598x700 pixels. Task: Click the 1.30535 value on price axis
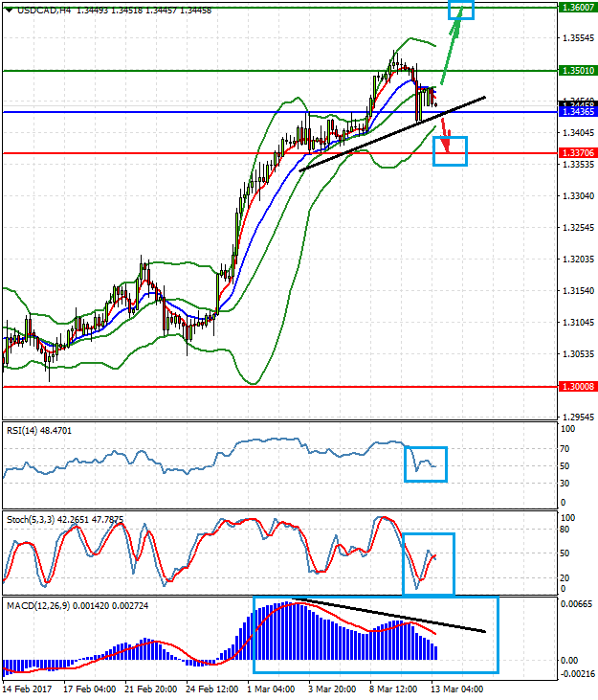[x=578, y=354]
